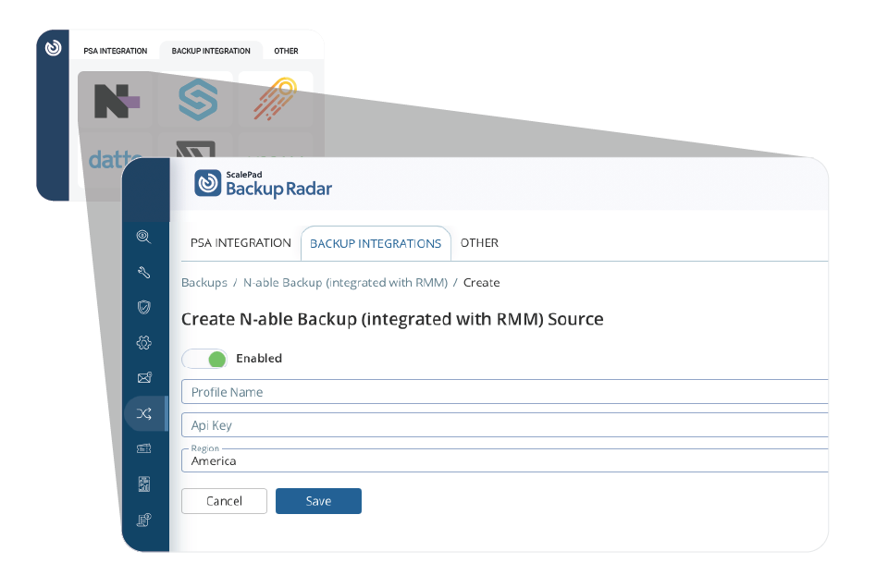Open the envelope mail icon in sidebar

[x=144, y=378]
